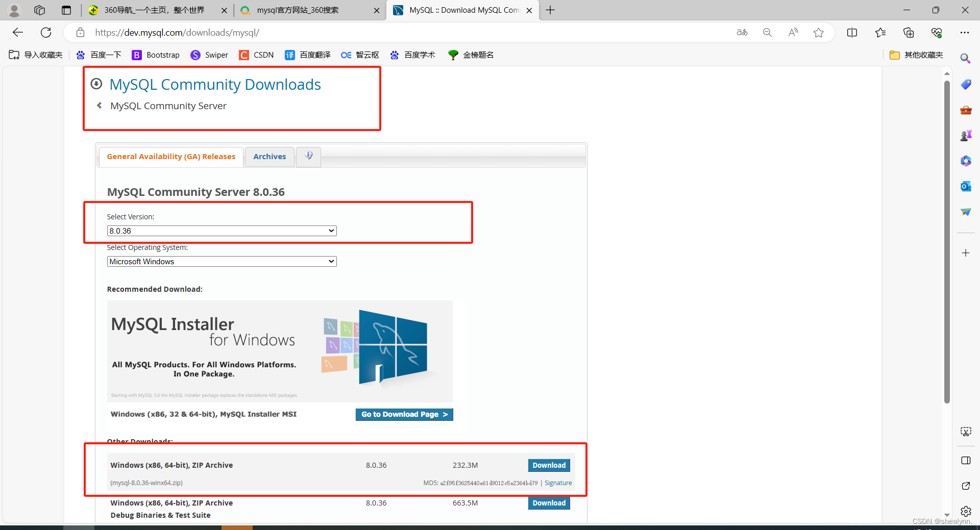The width and height of the screenshot is (980, 530).
Task: Add a sidebar app with the plus icon
Action: point(966,253)
